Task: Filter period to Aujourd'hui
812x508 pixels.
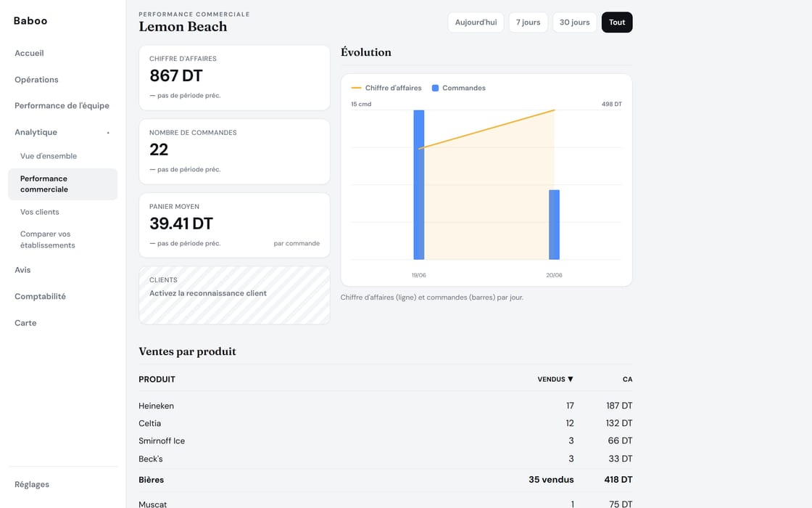Action: coord(476,22)
